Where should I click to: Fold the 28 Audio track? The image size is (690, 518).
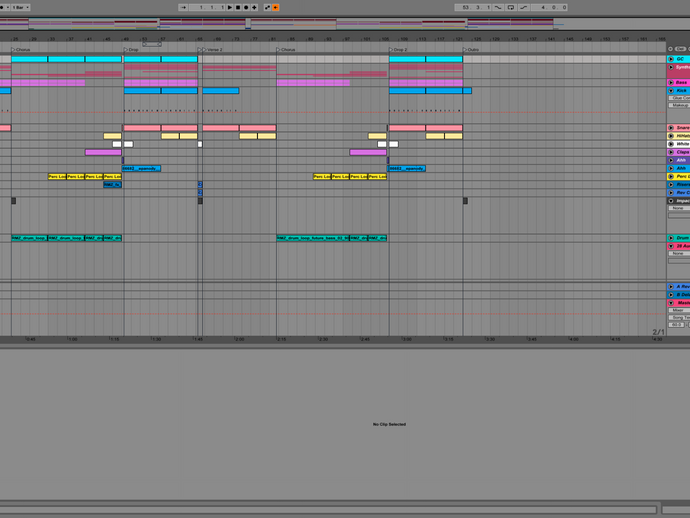671,246
